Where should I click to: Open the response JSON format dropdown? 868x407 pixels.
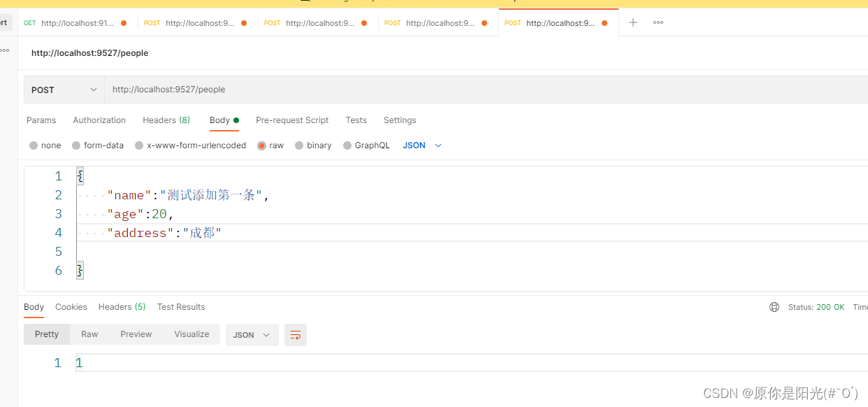pyautogui.click(x=252, y=335)
